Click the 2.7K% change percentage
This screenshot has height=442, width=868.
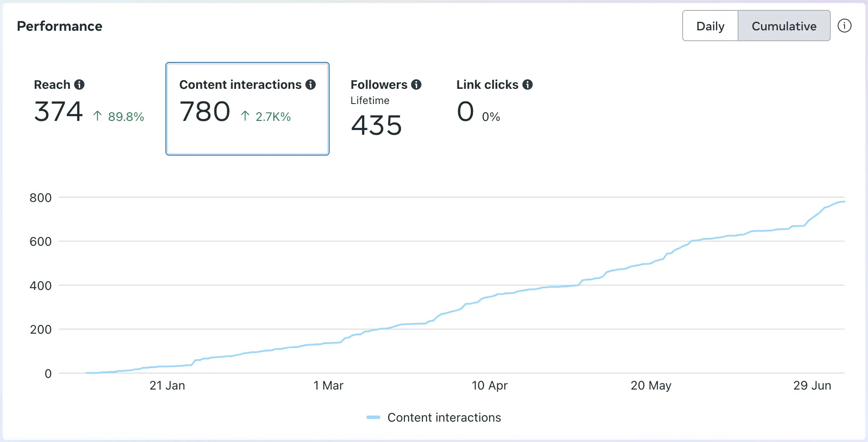tap(273, 117)
